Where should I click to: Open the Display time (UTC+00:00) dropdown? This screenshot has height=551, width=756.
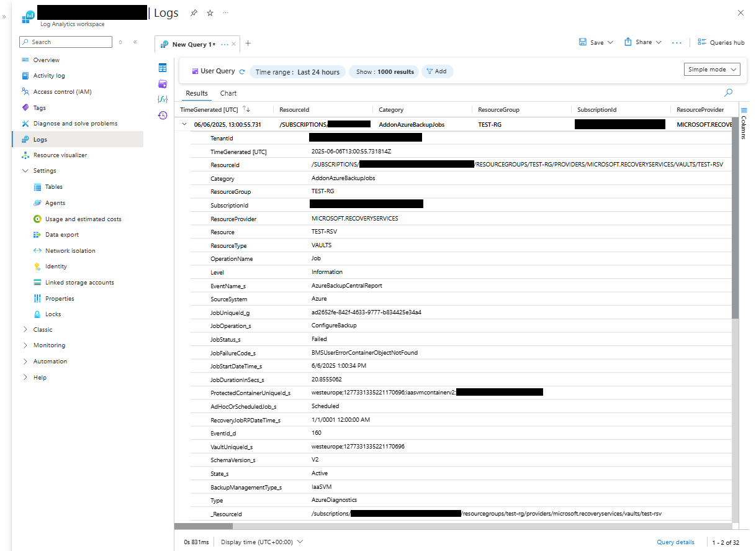262,542
